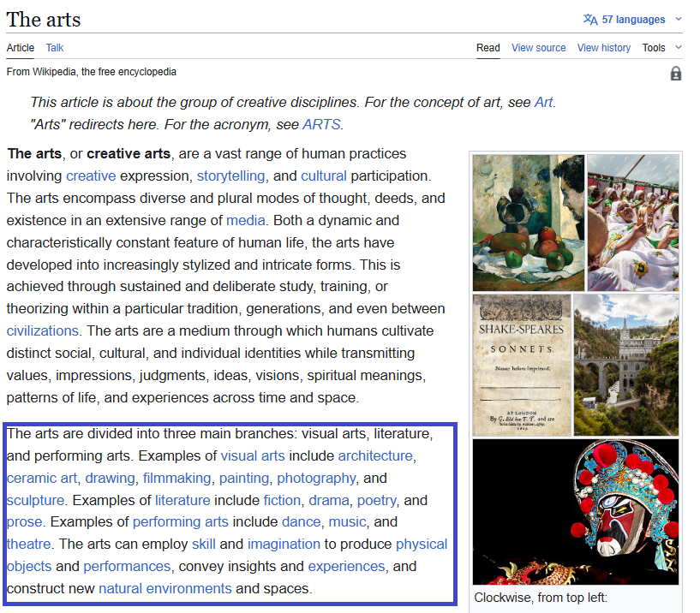700x613 pixels.
Task: Open the performing arts link
Action: pyautogui.click(x=180, y=522)
